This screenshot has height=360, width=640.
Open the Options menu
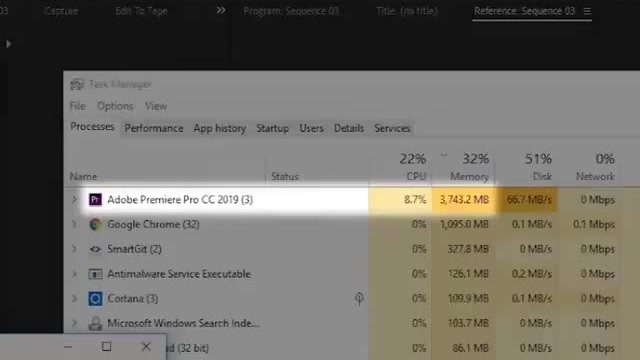click(x=115, y=106)
